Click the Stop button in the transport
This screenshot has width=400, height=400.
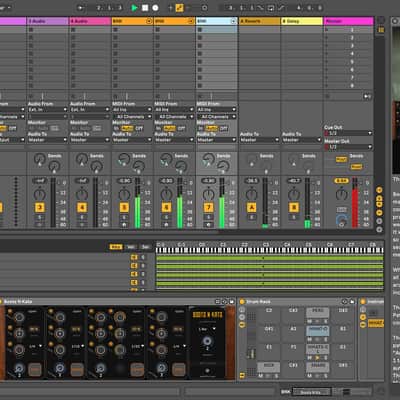145,8
